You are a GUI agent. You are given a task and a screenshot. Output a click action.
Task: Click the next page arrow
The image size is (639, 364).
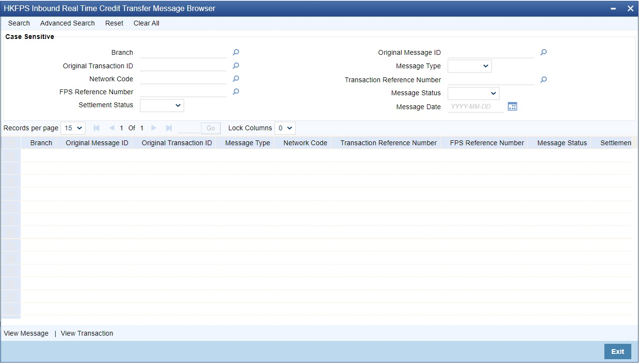click(153, 128)
